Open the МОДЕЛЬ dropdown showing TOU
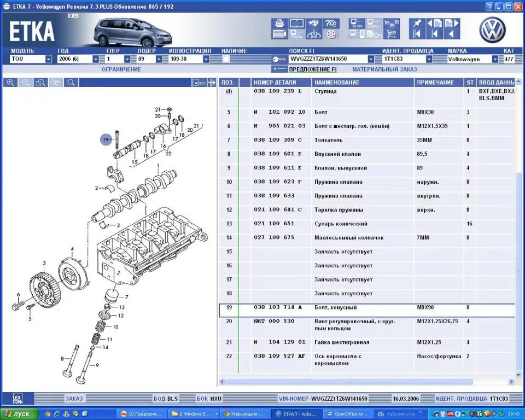This screenshot has width=525, height=420. tap(49, 59)
